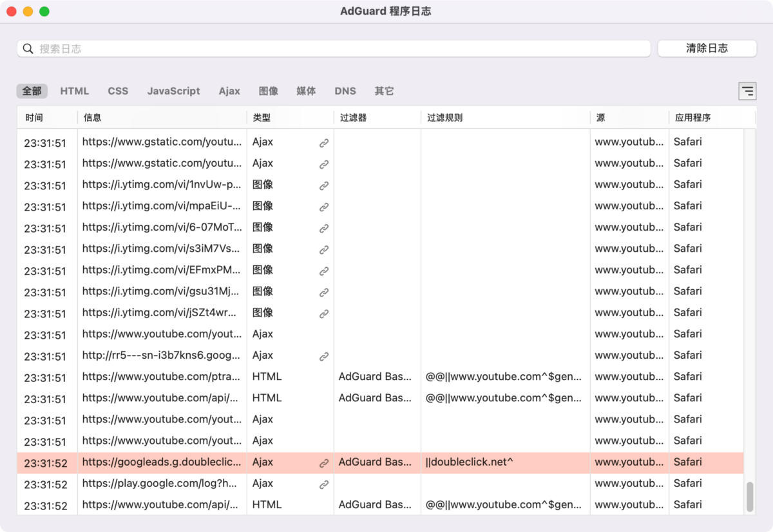Select the CSS filter tab
The height and width of the screenshot is (532, 773).
118,91
